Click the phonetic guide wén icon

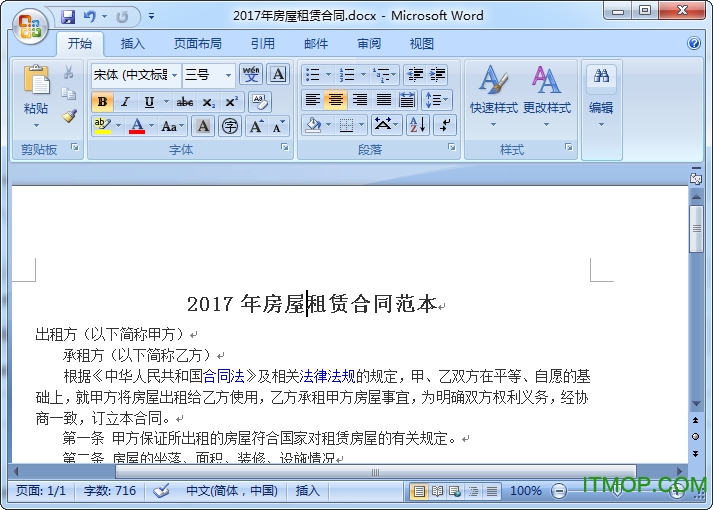(251, 75)
